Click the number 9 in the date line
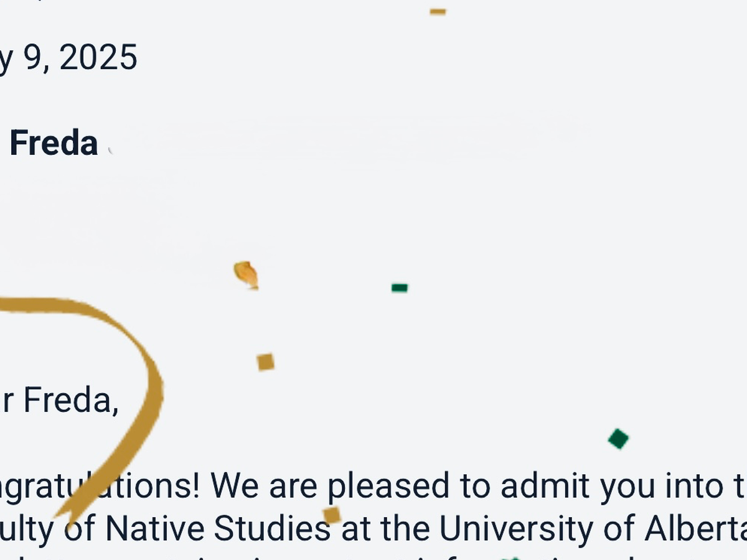The width and height of the screenshot is (747, 560). tap(32, 58)
